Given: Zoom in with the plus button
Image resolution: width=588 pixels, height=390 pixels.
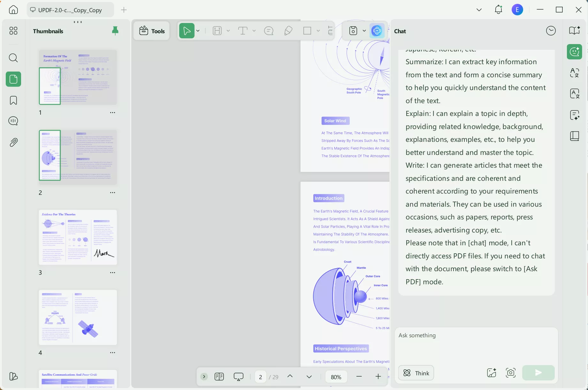Looking at the screenshot, I should click(x=378, y=377).
